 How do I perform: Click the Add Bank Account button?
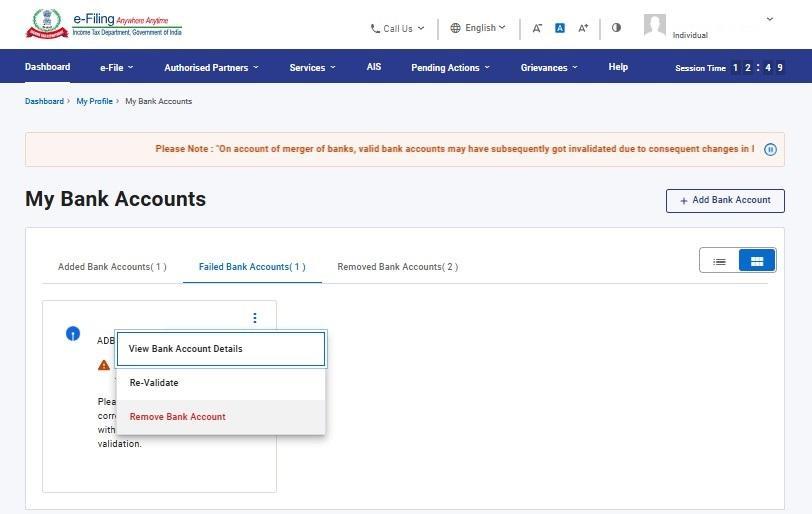725,200
